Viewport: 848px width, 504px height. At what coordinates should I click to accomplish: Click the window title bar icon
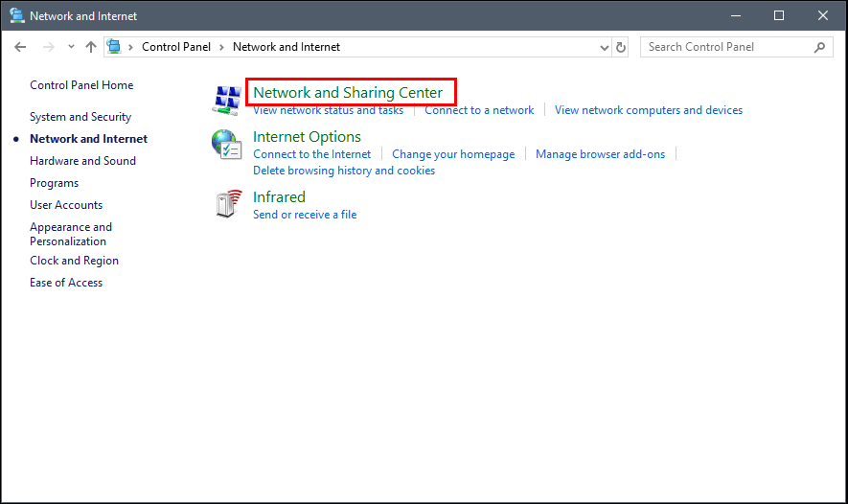tap(16, 15)
